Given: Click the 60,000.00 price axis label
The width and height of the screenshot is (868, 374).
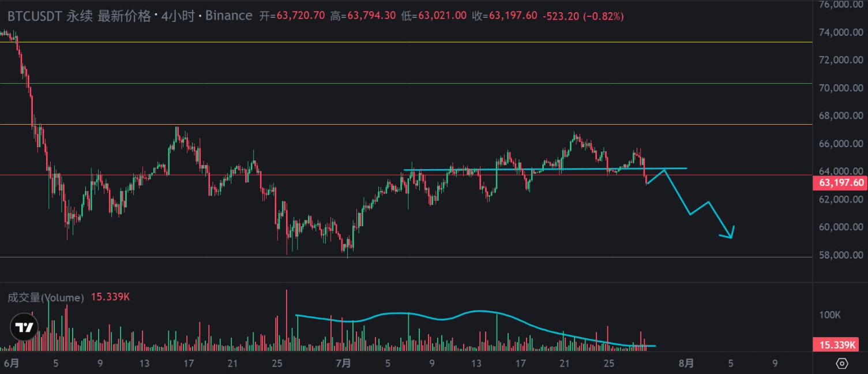Looking at the screenshot, I should coord(841,227).
